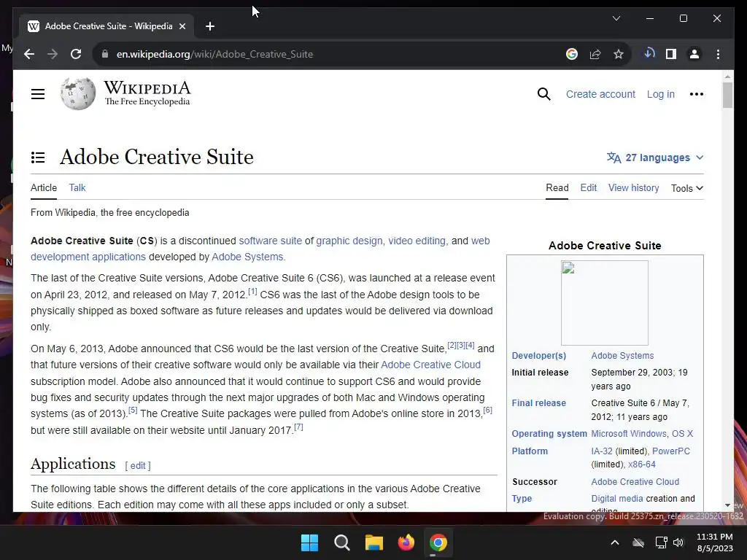Image resolution: width=747 pixels, height=560 pixels.
Task: Click the browser forward arrow
Action: coord(53,54)
